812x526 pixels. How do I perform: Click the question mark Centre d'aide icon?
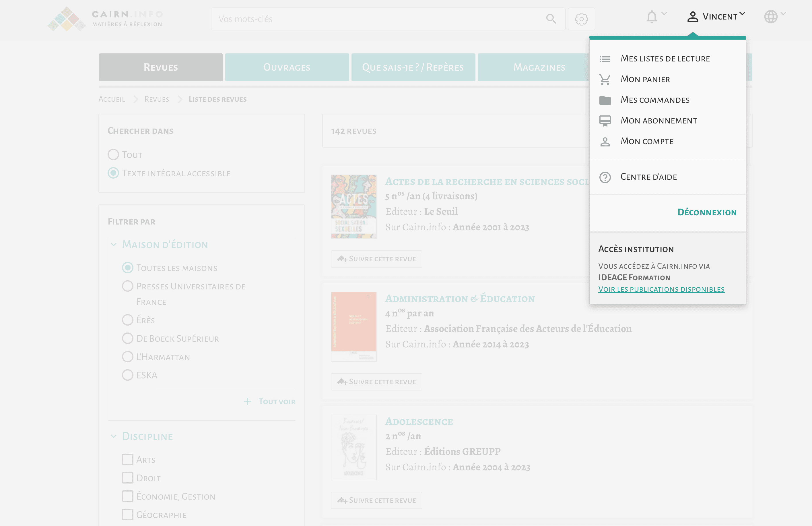pyautogui.click(x=605, y=177)
